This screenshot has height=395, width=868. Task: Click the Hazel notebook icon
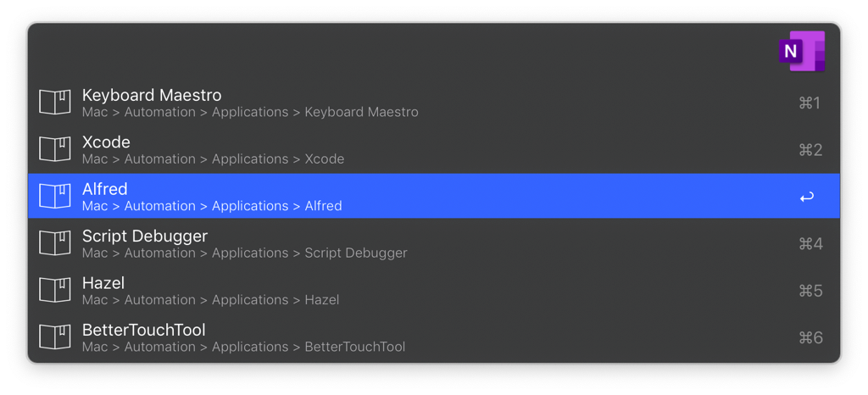point(55,290)
